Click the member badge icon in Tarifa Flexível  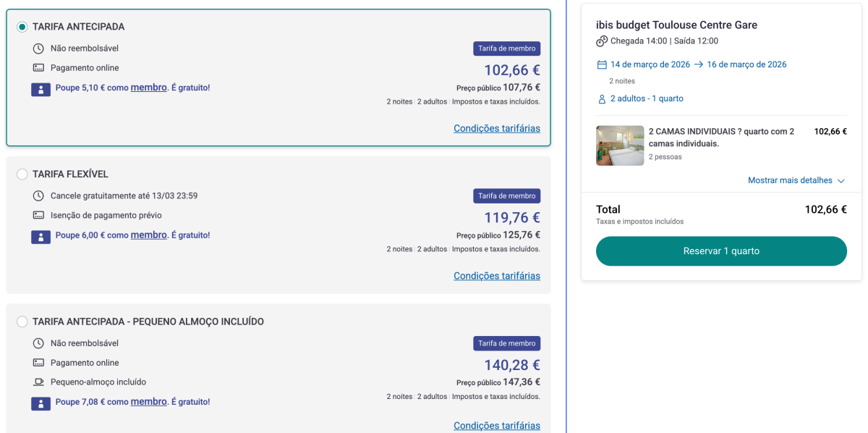pos(41,236)
